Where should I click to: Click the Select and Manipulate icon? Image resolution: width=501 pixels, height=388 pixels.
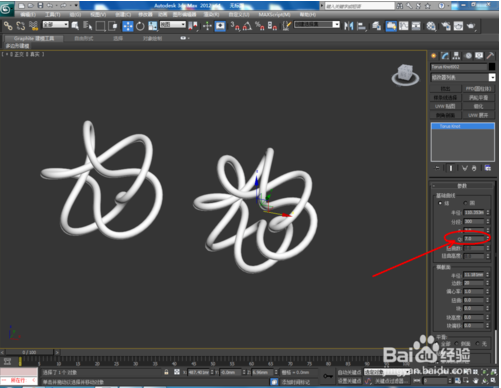point(207,26)
